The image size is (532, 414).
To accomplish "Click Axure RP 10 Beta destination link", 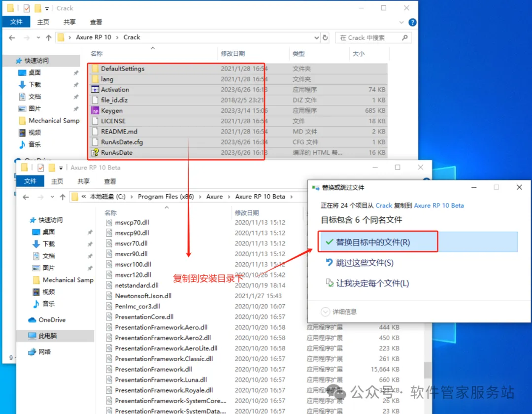I will coord(439,206).
